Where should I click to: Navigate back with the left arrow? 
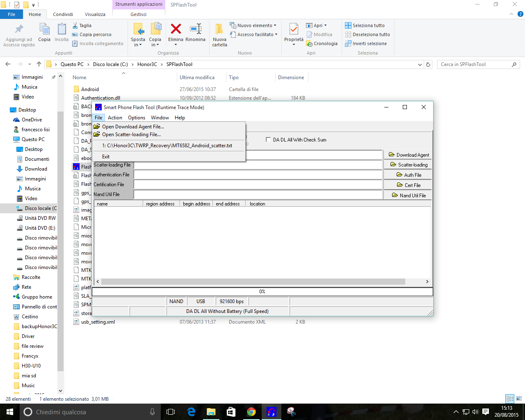tap(8, 64)
